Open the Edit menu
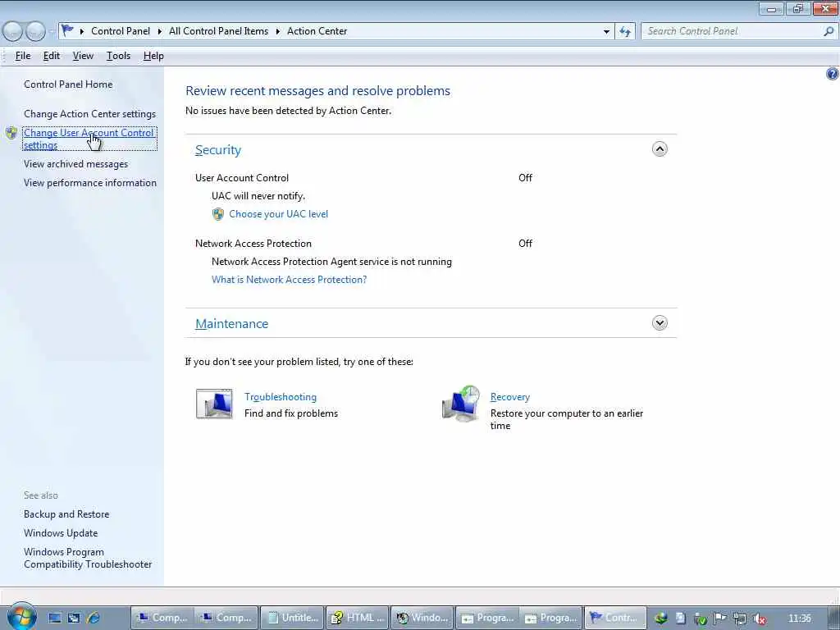This screenshot has height=630, width=840. [x=52, y=56]
